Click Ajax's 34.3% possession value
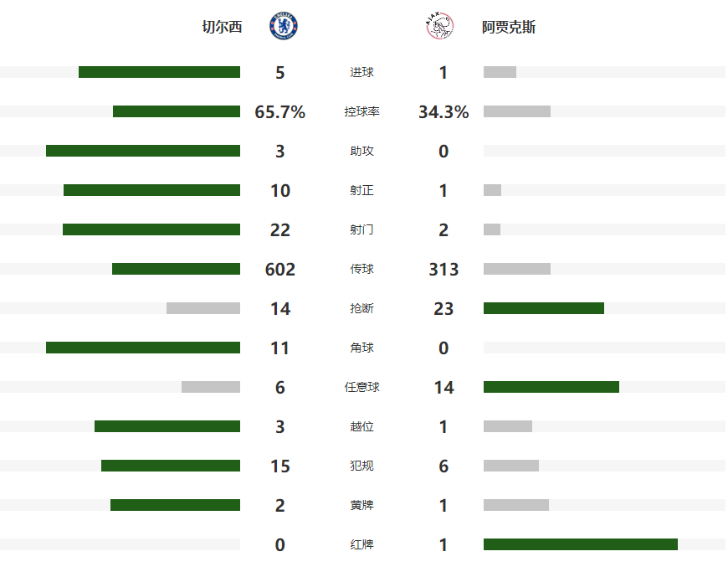Screen dimensions: 728x572 pyautogui.click(x=443, y=111)
